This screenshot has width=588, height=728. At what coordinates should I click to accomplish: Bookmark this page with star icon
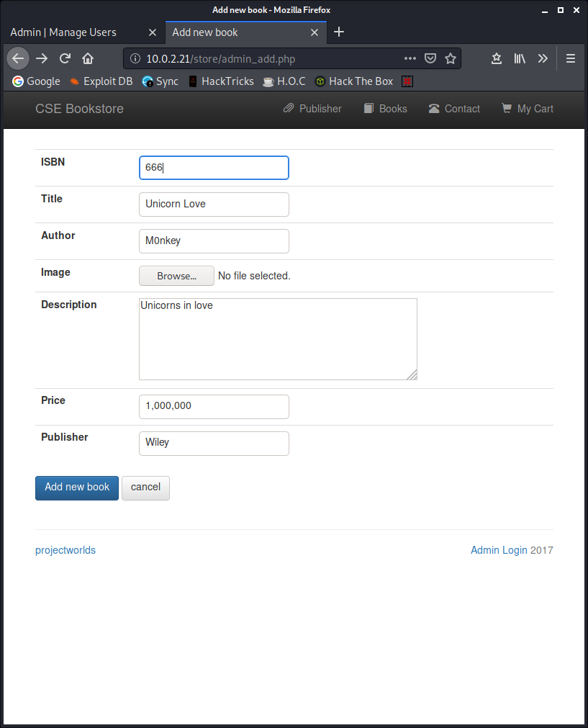[x=451, y=58]
